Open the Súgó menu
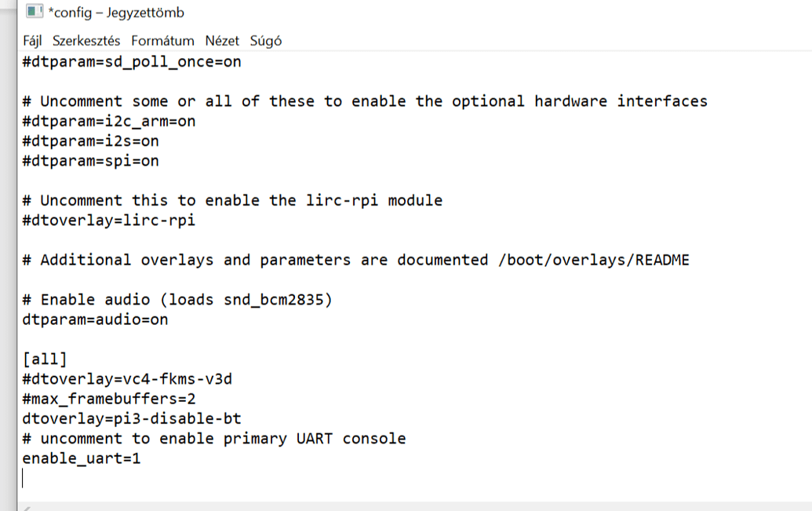812x511 pixels. (x=266, y=41)
